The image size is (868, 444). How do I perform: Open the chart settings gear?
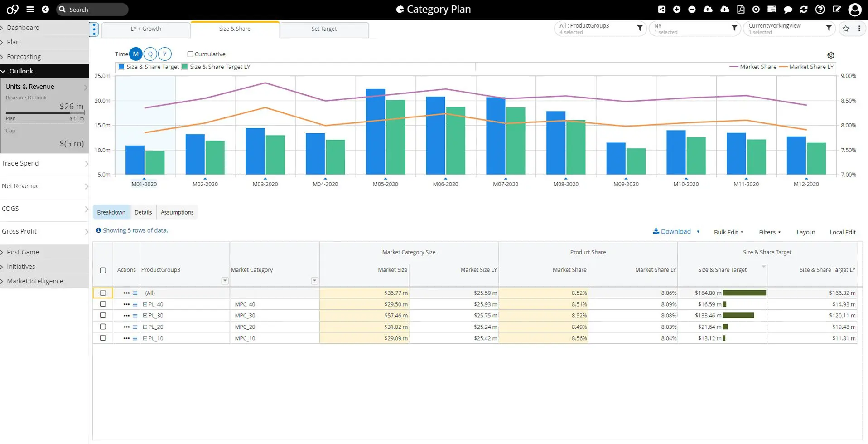tap(830, 55)
